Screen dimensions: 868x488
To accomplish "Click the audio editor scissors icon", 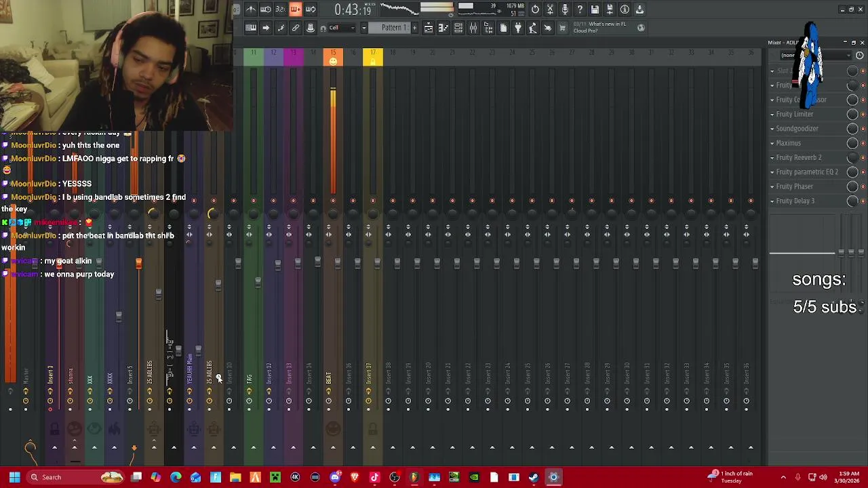I will point(550,9).
